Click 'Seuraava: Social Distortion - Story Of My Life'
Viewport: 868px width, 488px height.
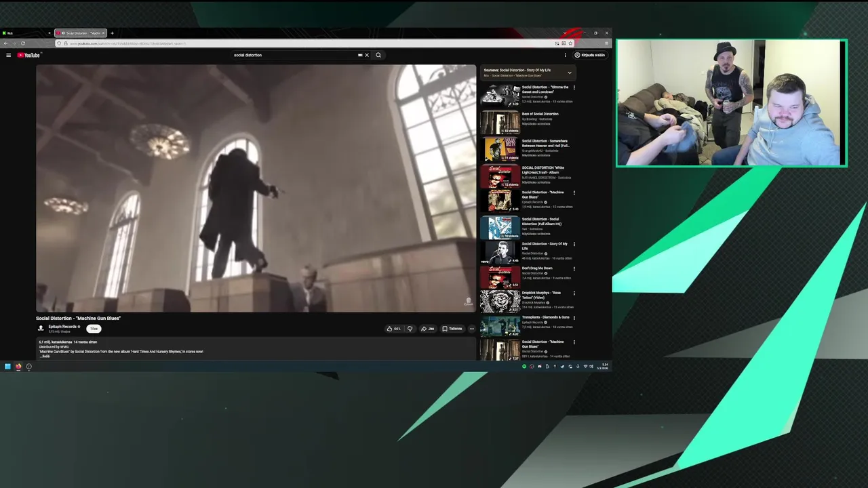click(517, 70)
